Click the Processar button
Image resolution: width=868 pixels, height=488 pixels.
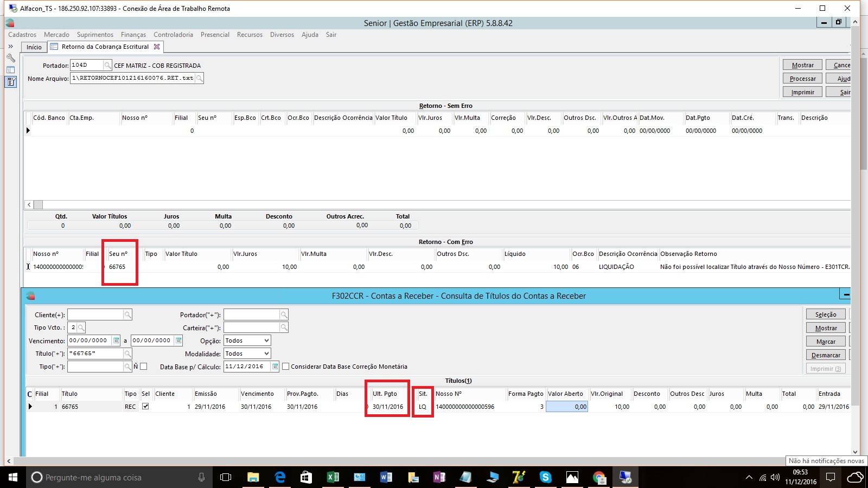coord(802,79)
